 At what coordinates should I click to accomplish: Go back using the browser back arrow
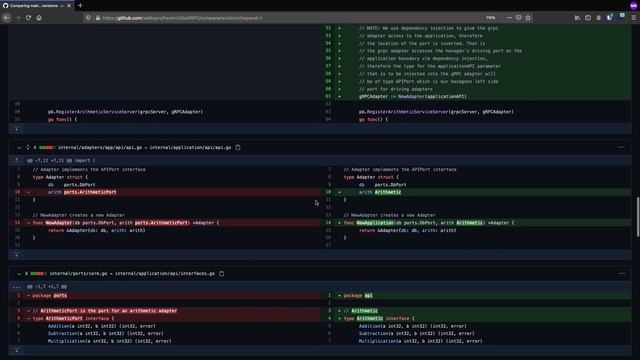(x=7, y=18)
